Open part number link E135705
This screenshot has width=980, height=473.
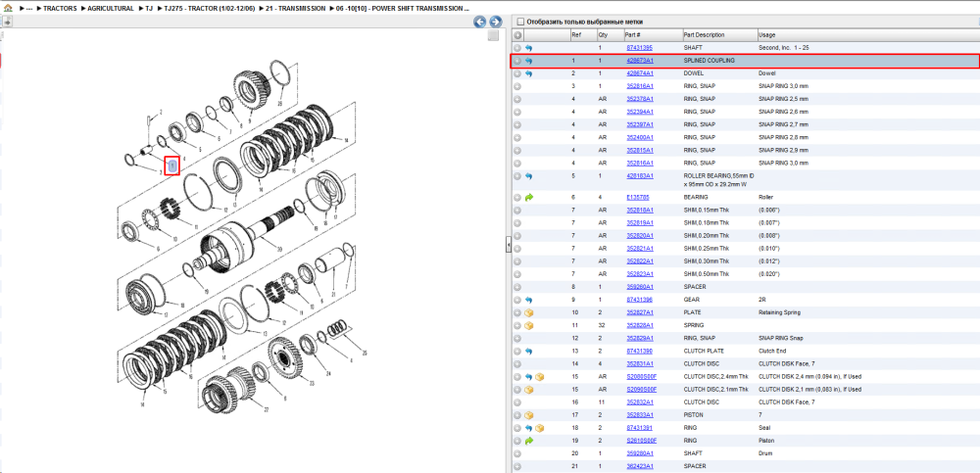click(637, 197)
